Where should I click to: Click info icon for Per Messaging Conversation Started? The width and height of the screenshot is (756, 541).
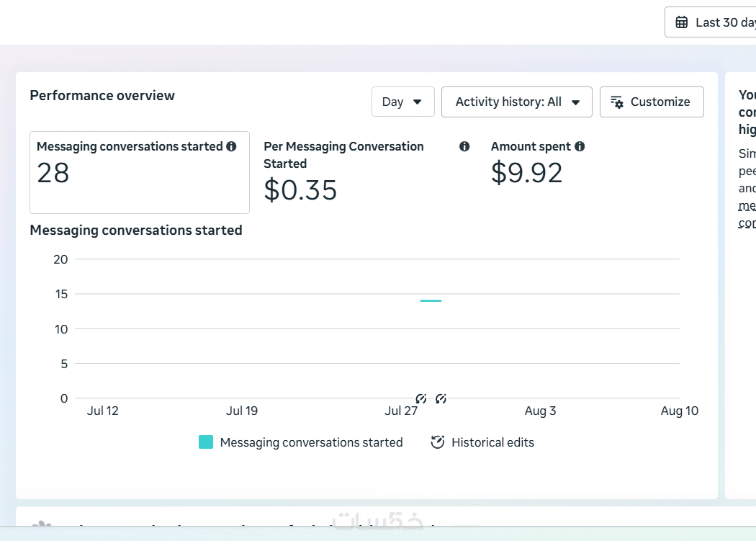pyautogui.click(x=464, y=146)
